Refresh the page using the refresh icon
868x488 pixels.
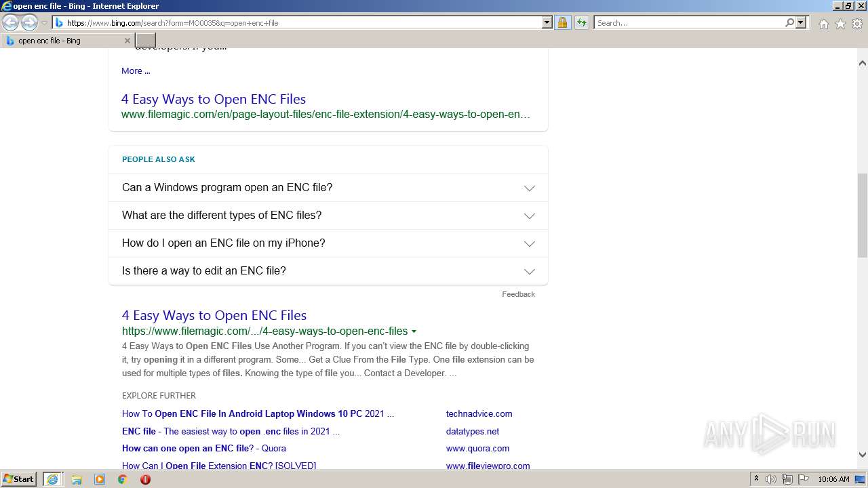click(582, 23)
